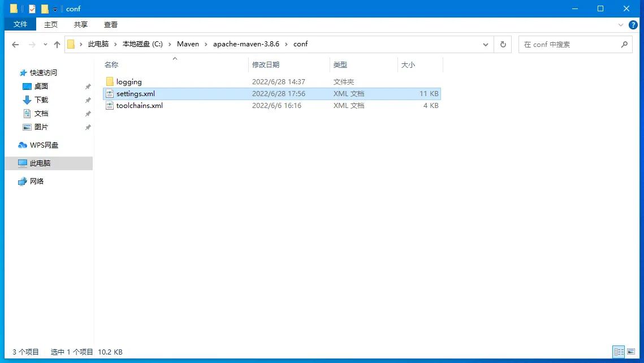Click the refresh icon next to address bar
This screenshot has height=363, width=644.
[x=503, y=44]
